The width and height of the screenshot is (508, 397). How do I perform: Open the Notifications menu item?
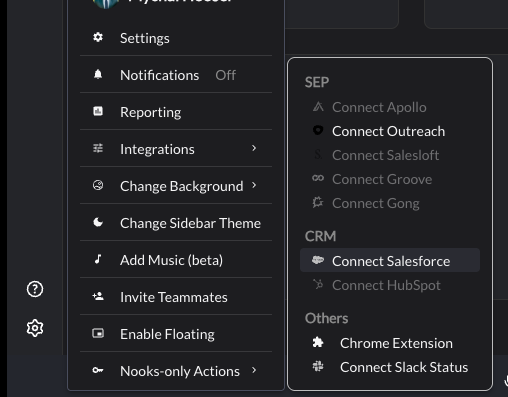[x=176, y=75]
